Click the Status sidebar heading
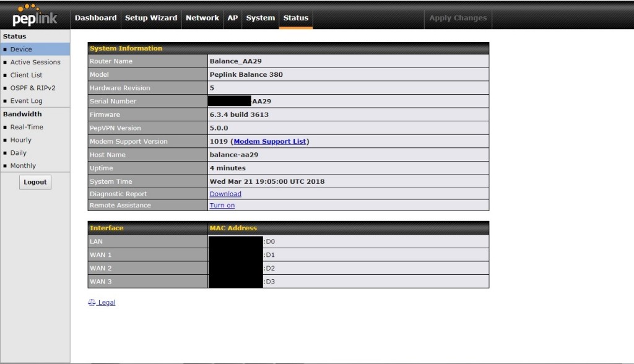Screen dimensions: 634x364 click(15, 37)
